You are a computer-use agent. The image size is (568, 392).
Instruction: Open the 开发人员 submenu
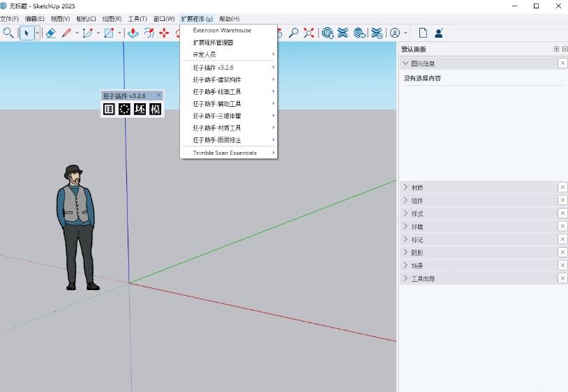(229, 54)
